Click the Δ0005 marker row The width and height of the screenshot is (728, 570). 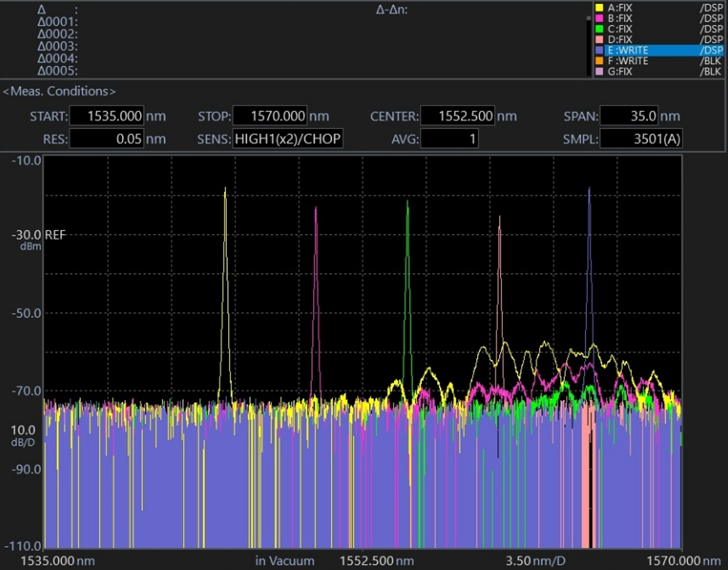point(57,71)
